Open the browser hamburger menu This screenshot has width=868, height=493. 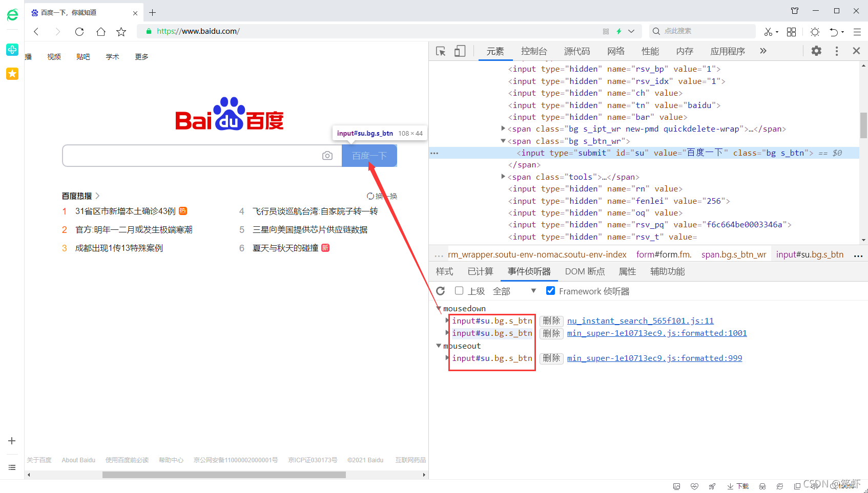[857, 32]
